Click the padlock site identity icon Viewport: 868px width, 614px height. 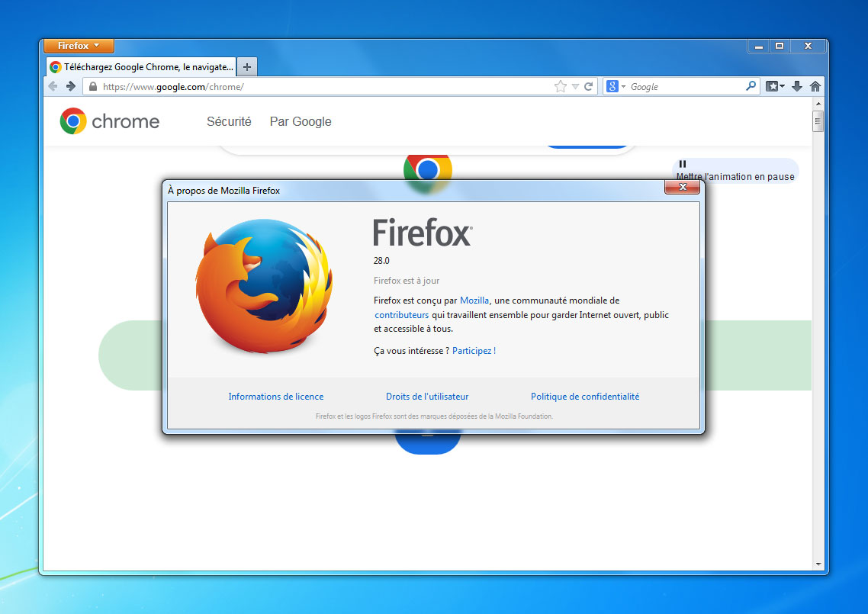(x=93, y=86)
